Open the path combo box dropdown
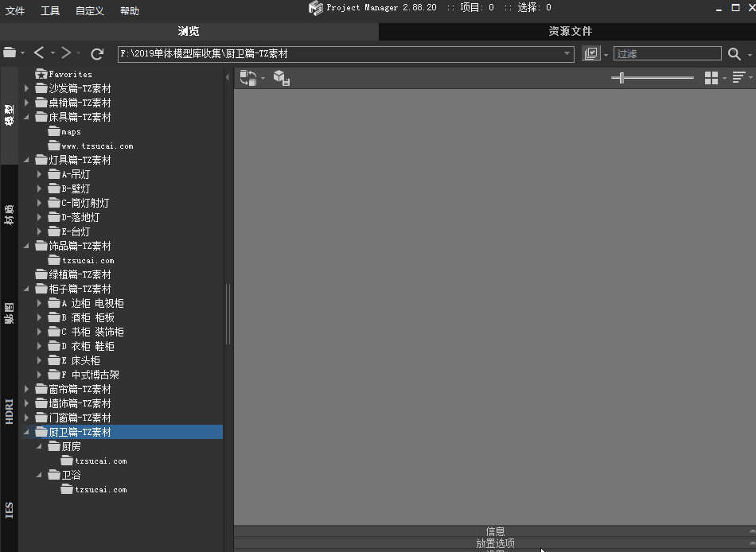The height and width of the screenshot is (552, 756). coord(567,53)
